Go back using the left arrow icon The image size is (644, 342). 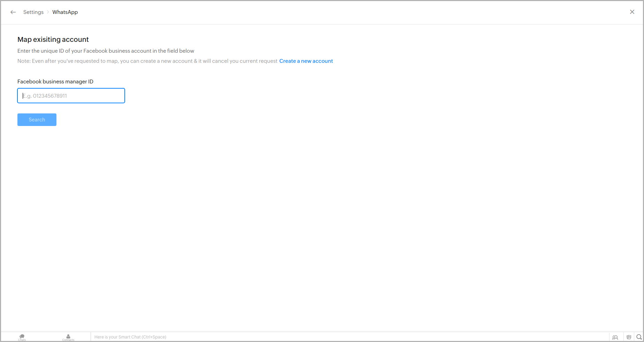pos(13,12)
